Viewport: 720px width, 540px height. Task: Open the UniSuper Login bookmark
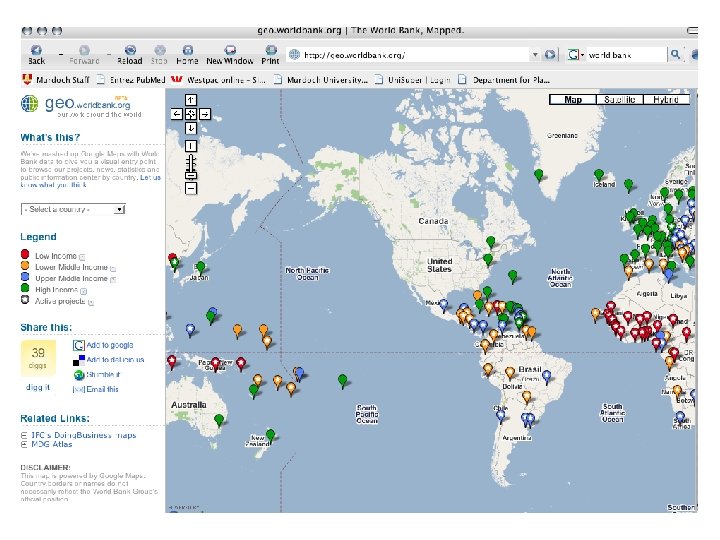412,80
